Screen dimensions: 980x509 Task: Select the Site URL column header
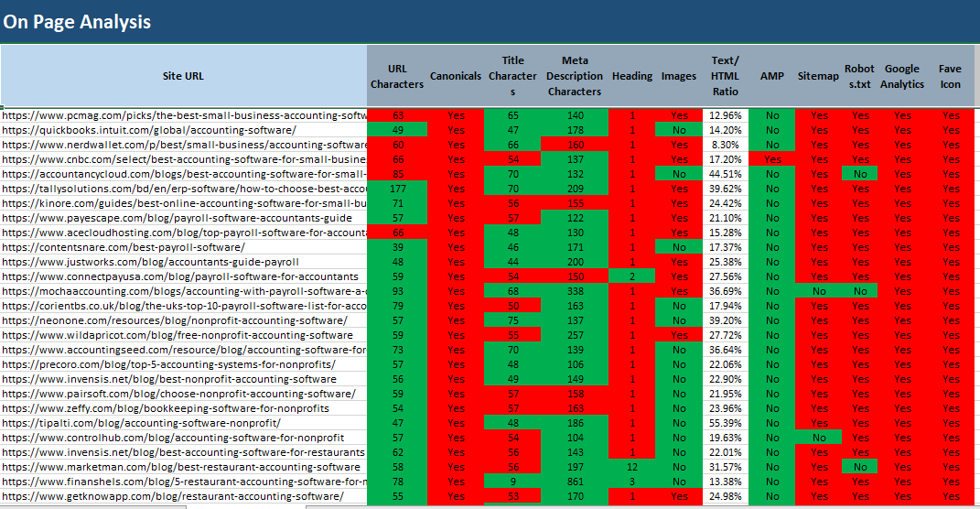[x=183, y=76]
